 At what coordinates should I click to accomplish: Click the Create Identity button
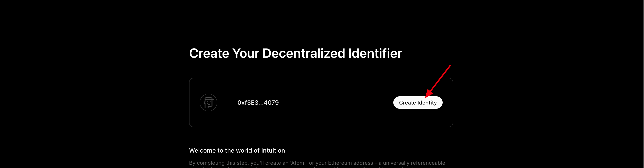click(418, 102)
